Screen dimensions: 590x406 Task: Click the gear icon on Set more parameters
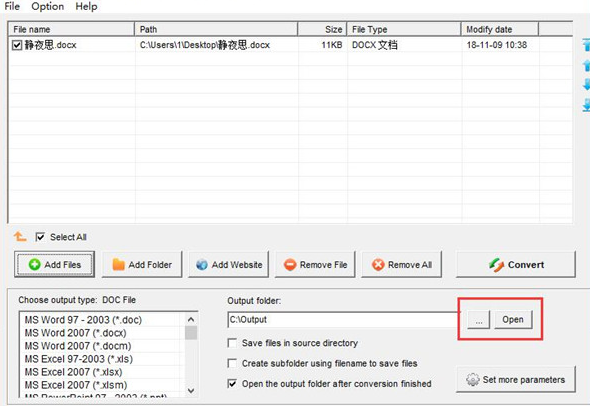click(473, 379)
